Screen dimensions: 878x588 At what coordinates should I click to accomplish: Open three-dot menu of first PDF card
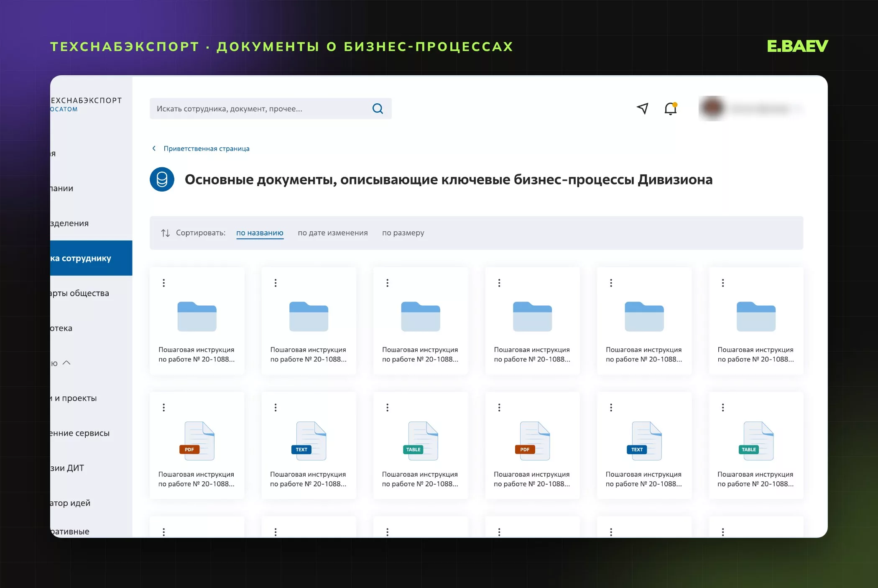(164, 407)
